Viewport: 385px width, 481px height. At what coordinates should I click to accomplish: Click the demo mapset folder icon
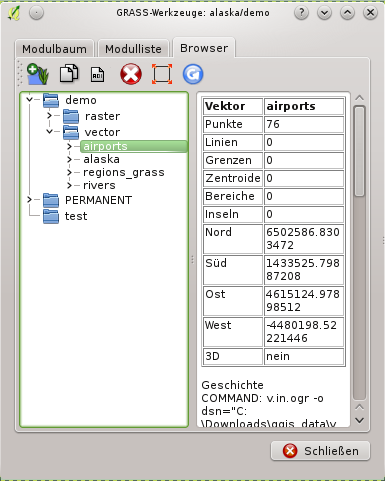[x=51, y=100]
